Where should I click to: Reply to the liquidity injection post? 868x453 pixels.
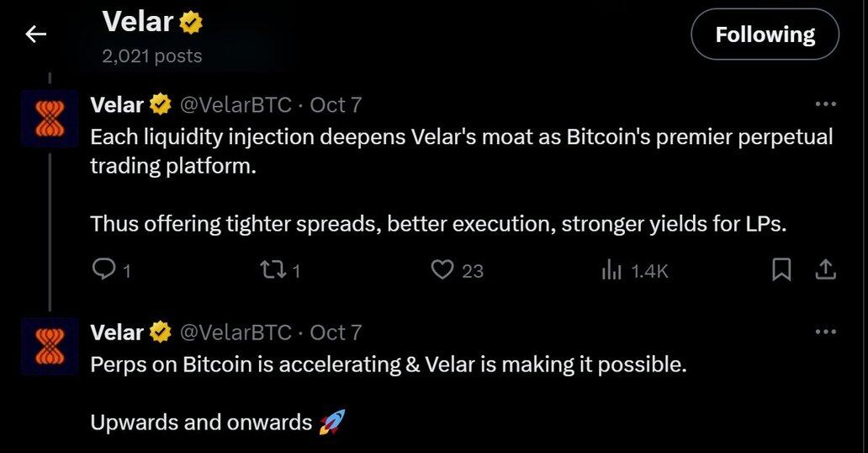(103, 269)
